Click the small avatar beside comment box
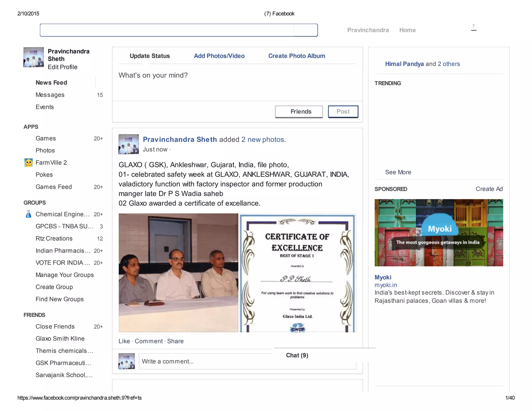This screenshot has width=532, height=411. coord(127,361)
